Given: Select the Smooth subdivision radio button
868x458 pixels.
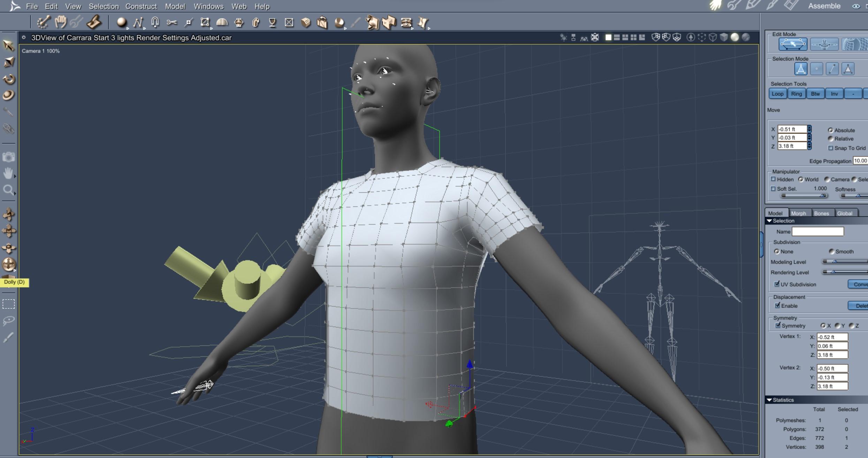Looking at the screenshot, I should pos(831,251).
